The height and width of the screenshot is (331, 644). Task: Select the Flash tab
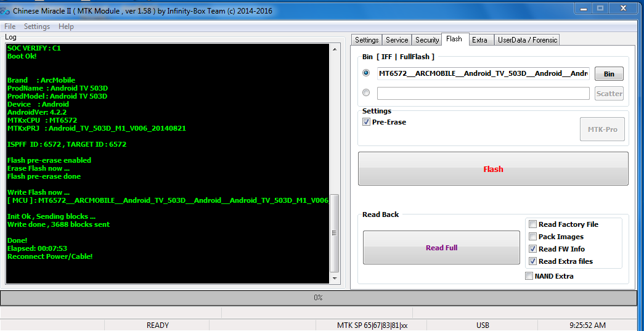pyautogui.click(x=454, y=39)
